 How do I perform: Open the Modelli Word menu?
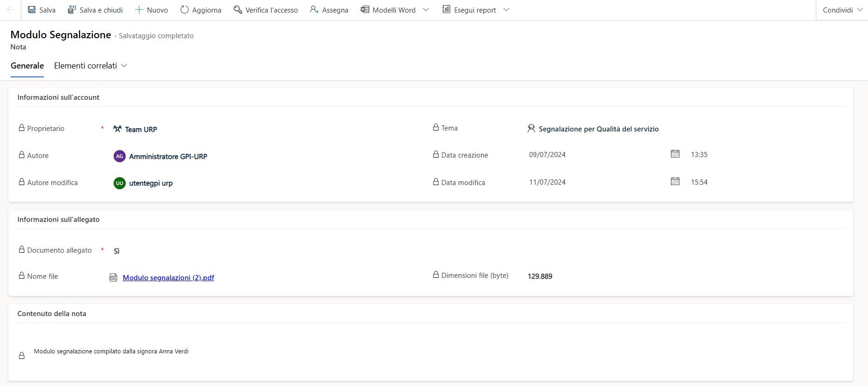coord(388,10)
